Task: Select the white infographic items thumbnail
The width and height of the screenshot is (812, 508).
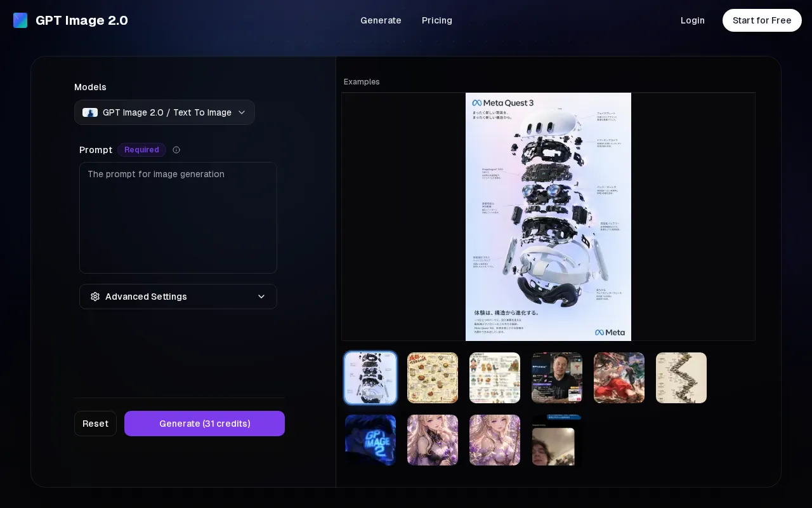Action: click(495, 378)
